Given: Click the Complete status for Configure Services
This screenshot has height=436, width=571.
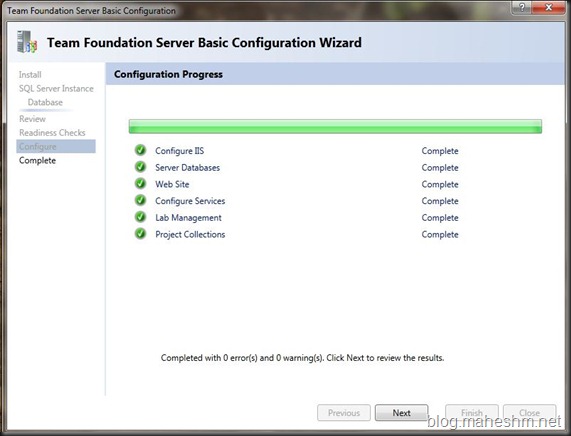Looking at the screenshot, I should (440, 201).
